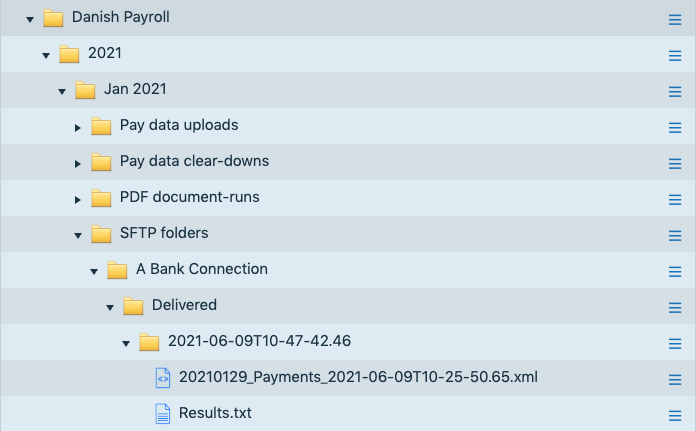The image size is (696, 431).
Task: Collapse the SFTP folders node
Action: coord(78,234)
